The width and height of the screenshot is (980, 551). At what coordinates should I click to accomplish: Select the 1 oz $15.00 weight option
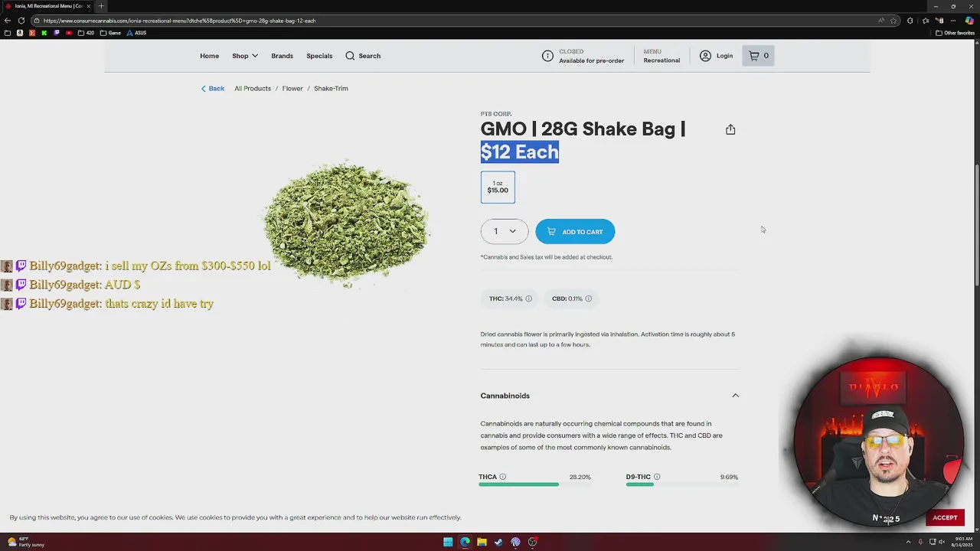coord(498,187)
